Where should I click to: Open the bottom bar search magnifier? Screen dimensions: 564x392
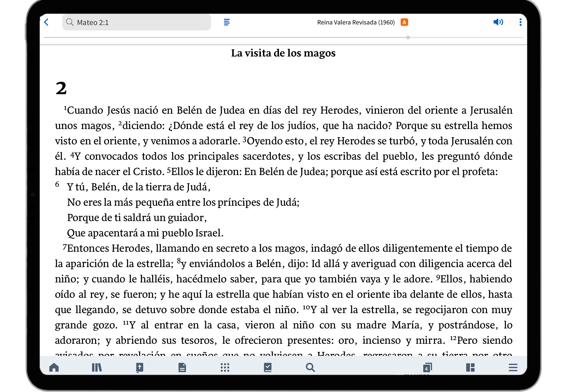pos(310,367)
